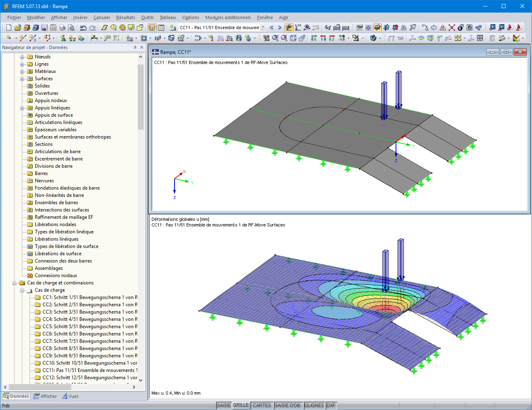Go to the previous load case arrow
This screenshot has height=410, width=532.
(271, 28)
